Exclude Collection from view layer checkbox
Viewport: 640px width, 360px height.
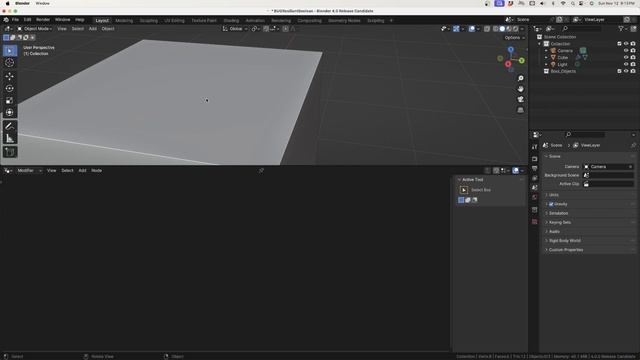tap(619, 44)
